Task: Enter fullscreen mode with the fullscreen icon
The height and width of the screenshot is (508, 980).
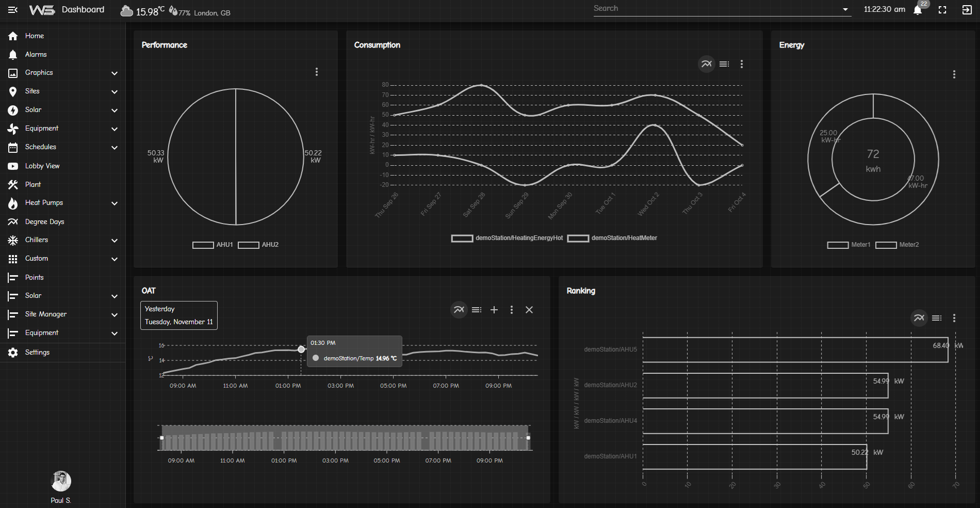Action: click(942, 10)
